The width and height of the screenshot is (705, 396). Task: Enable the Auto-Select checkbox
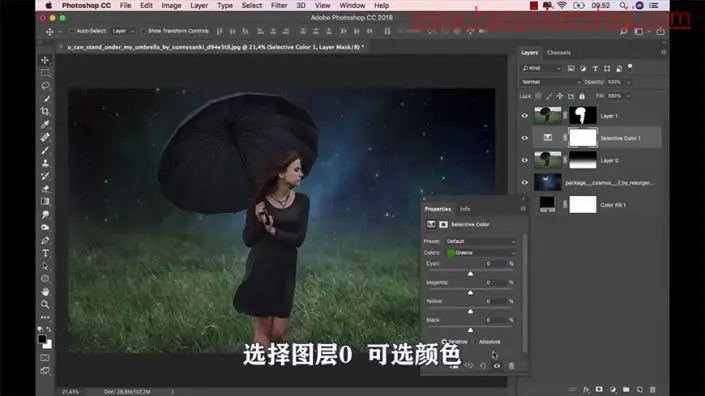pos(71,31)
